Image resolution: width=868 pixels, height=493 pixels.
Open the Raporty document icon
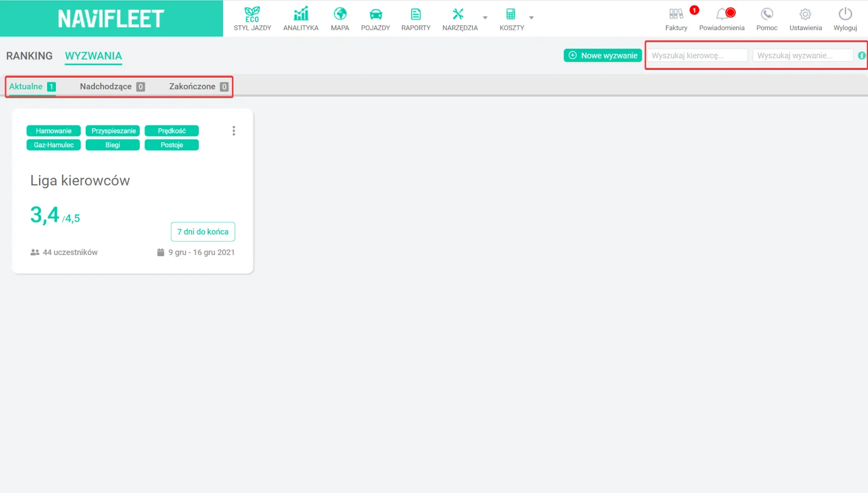(416, 14)
